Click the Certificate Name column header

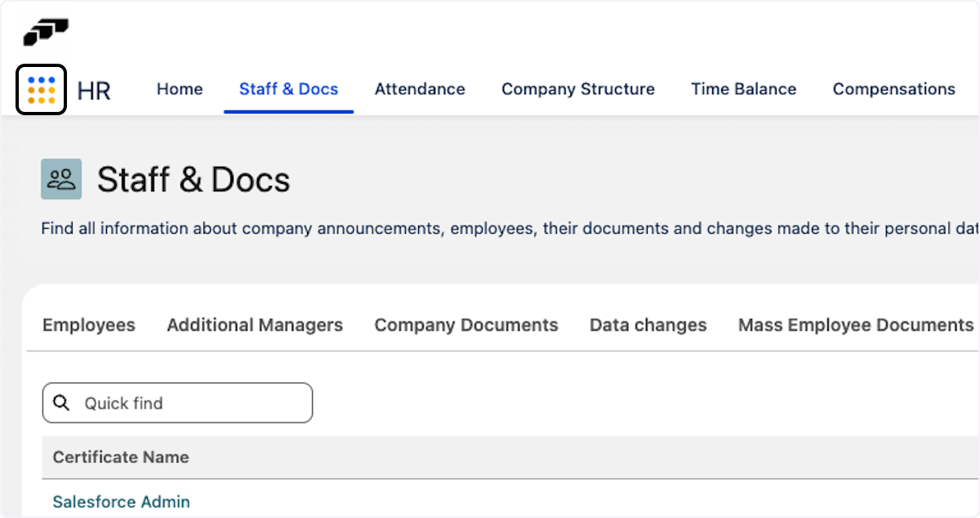pyautogui.click(x=121, y=458)
